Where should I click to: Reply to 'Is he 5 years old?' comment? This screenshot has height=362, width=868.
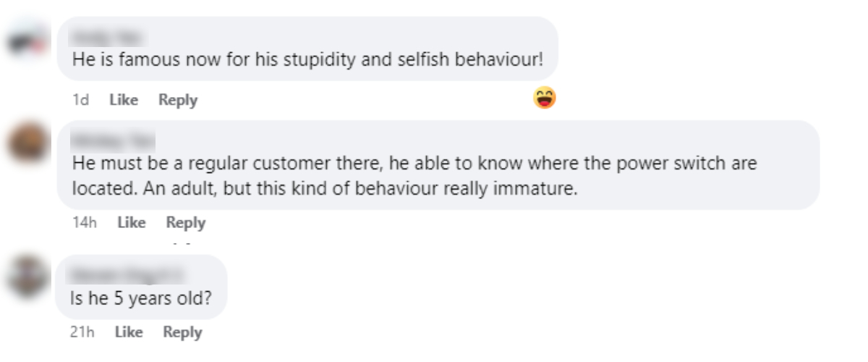(x=182, y=332)
